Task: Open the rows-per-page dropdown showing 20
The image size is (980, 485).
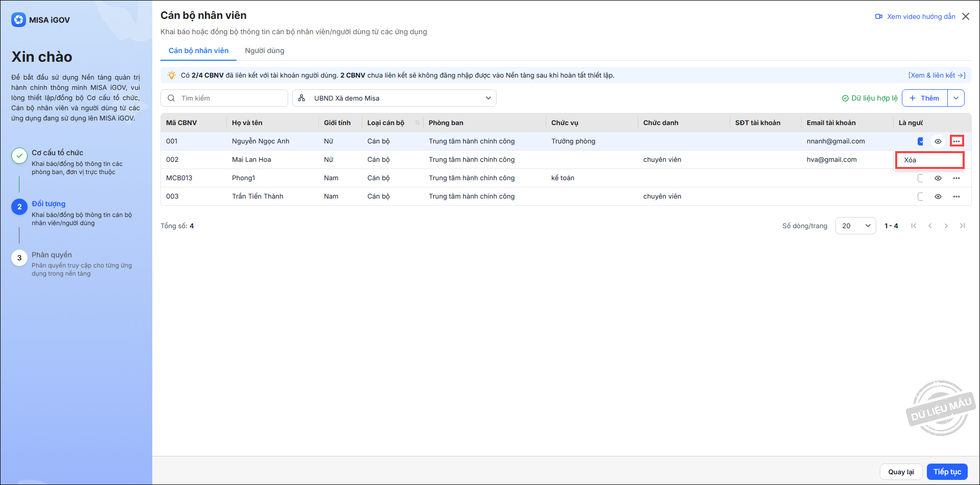Action: 856,226
